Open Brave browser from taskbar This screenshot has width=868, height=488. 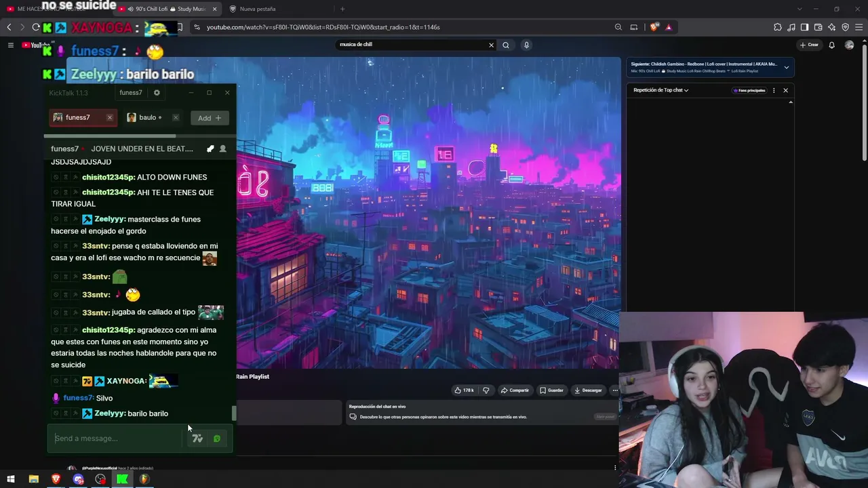tap(56, 479)
